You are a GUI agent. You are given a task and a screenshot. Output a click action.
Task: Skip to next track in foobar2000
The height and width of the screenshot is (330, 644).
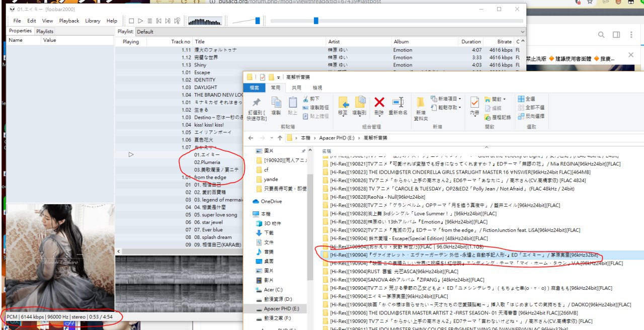(x=168, y=21)
